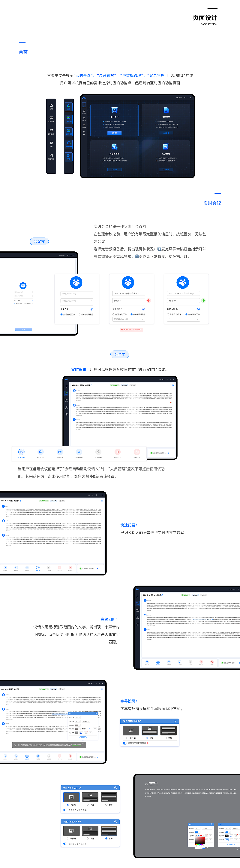Viewport: 240px width, 868px height.
Task: Close the projection dialog with 全屏 selected
Action: point(115,821)
